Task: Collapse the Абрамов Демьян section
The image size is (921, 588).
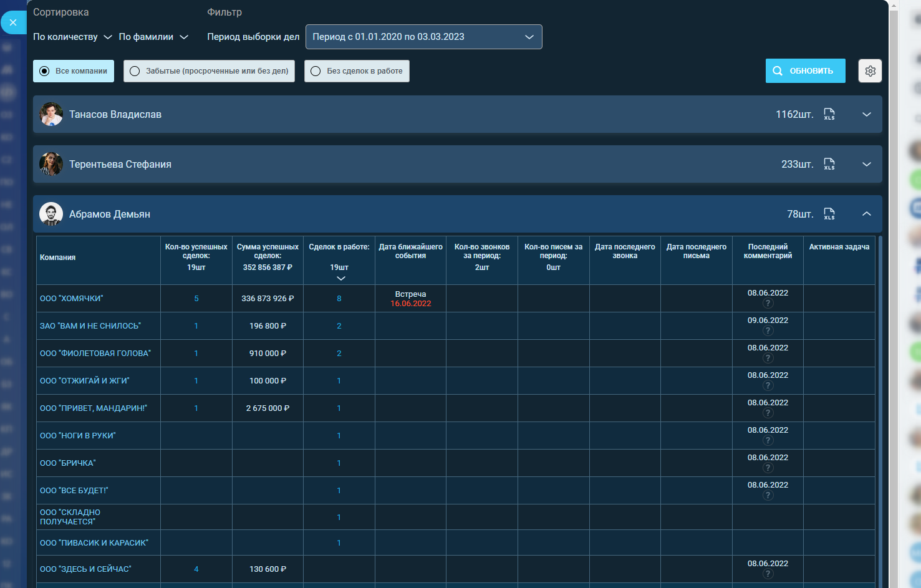Action: (x=866, y=214)
